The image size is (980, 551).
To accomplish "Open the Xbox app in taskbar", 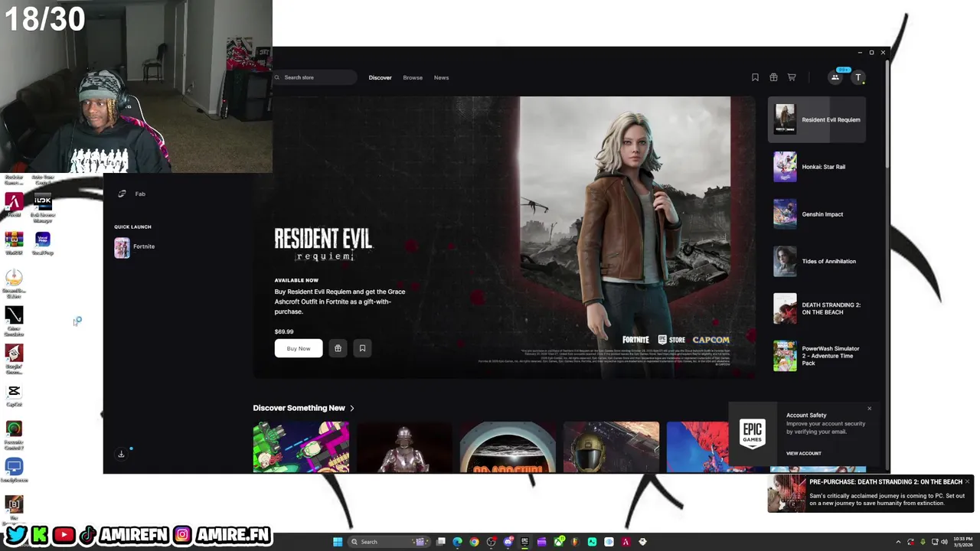I will click(559, 542).
